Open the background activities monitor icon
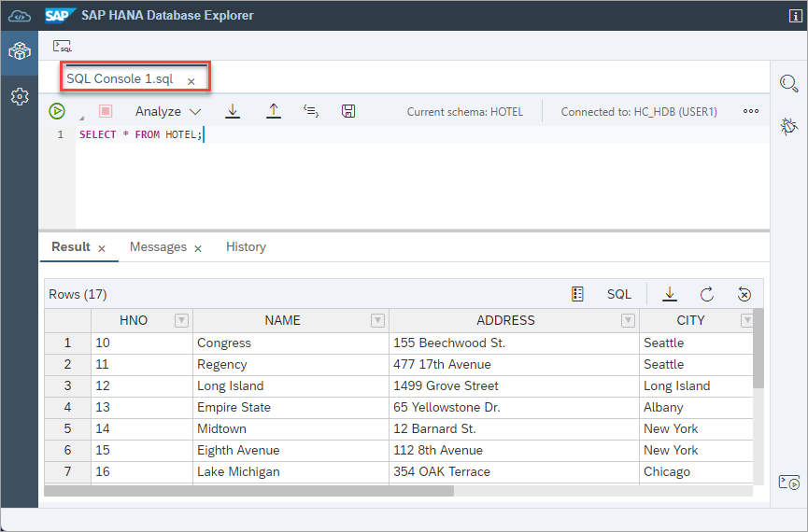 [789, 483]
